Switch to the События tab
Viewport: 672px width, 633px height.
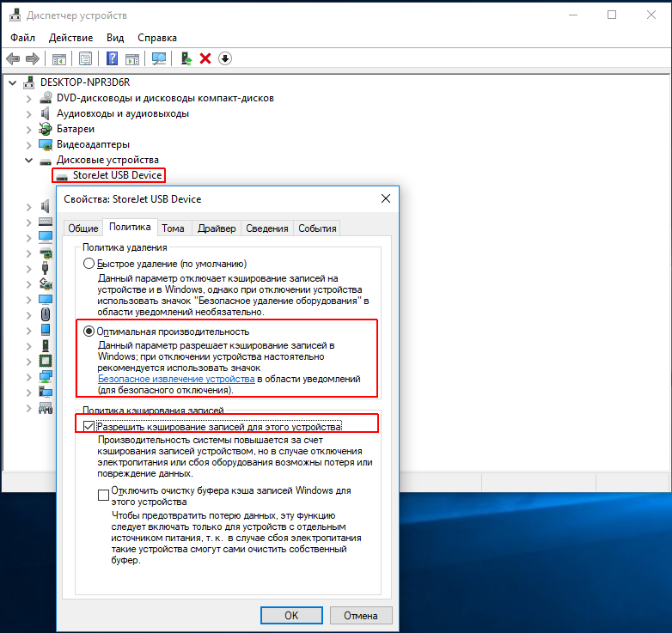317,228
